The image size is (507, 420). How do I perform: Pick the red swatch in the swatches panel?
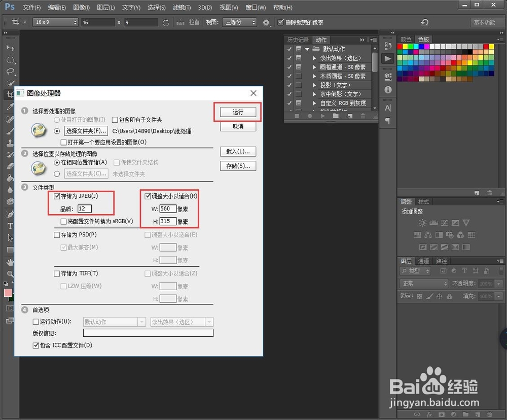[400, 47]
